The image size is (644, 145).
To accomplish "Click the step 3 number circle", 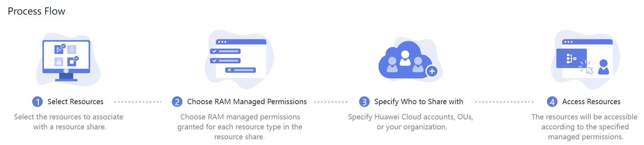I will tap(364, 102).
